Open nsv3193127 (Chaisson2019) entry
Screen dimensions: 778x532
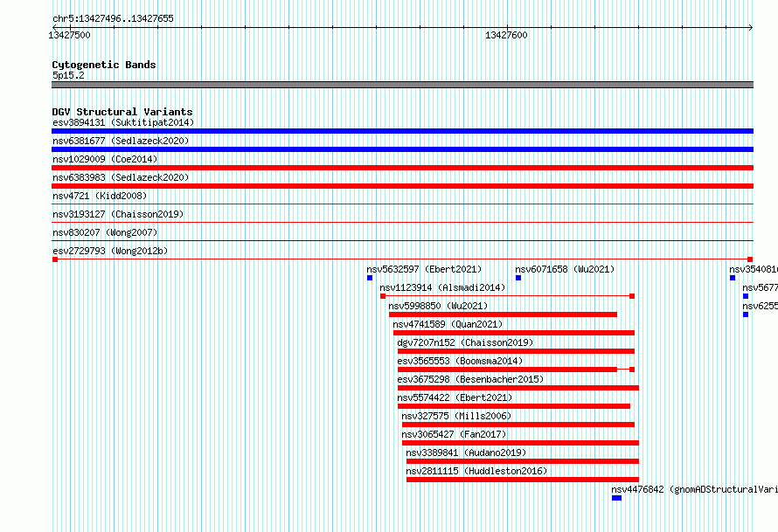tap(118, 214)
